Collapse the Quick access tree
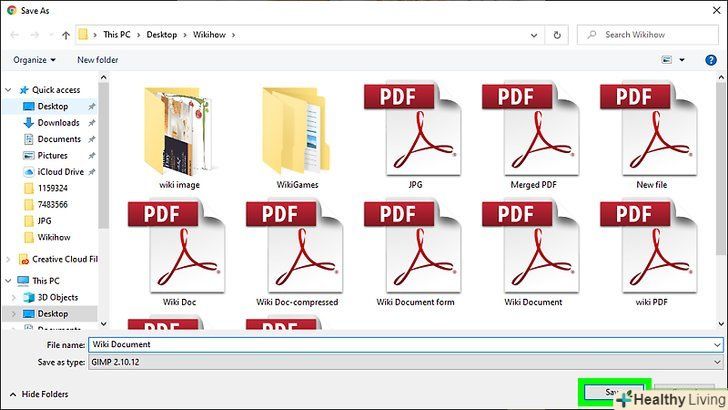Screen dimensions: 728x410 pyautogui.click(x=8, y=90)
